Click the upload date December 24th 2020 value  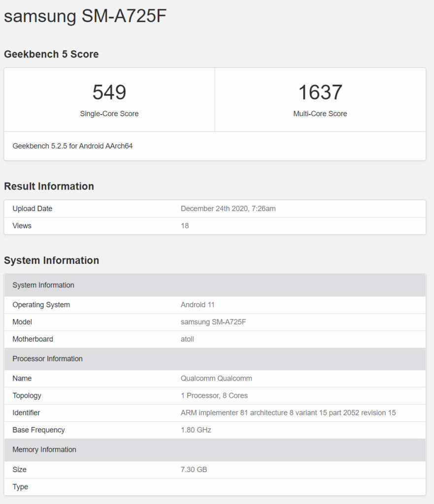pyautogui.click(x=228, y=209)
